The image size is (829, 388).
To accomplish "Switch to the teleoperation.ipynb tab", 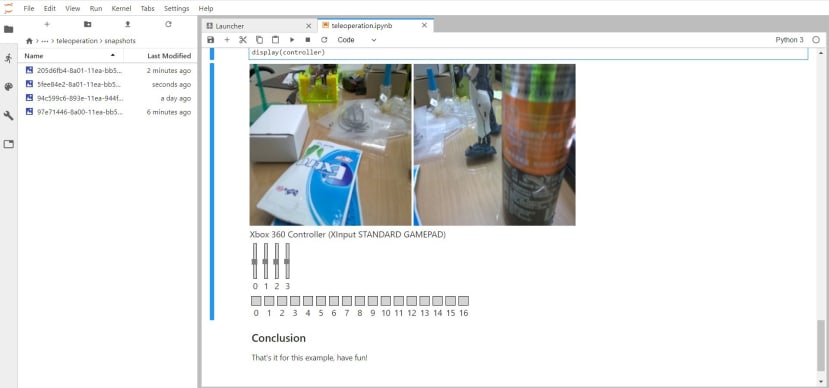I will [x=375, y=25].
